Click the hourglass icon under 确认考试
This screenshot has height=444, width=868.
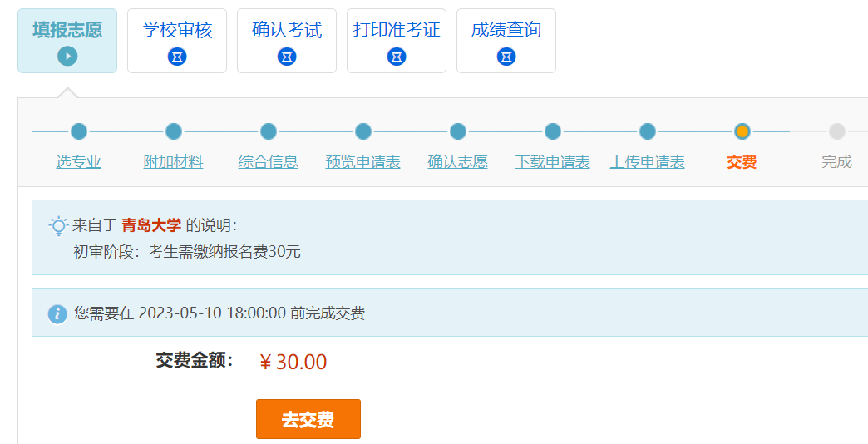click(x=287, y=57)
